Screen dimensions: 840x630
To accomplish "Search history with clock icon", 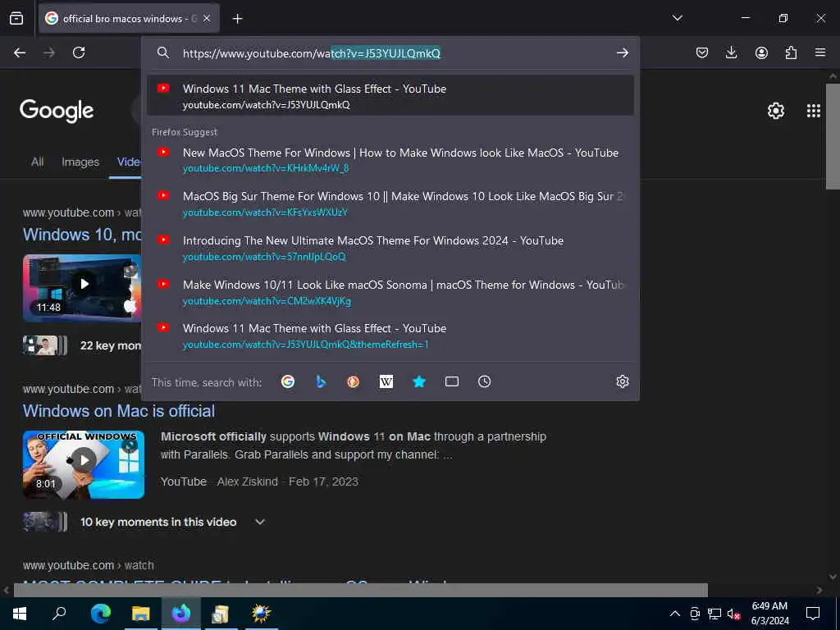I will click(x=484, y=381).
